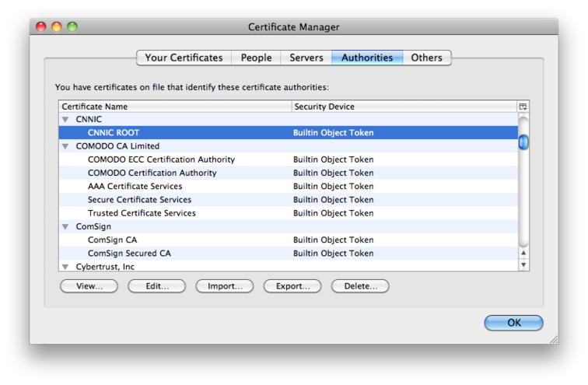Open the People tab
This screenshot has height=385, width=588.
point(256,58)
